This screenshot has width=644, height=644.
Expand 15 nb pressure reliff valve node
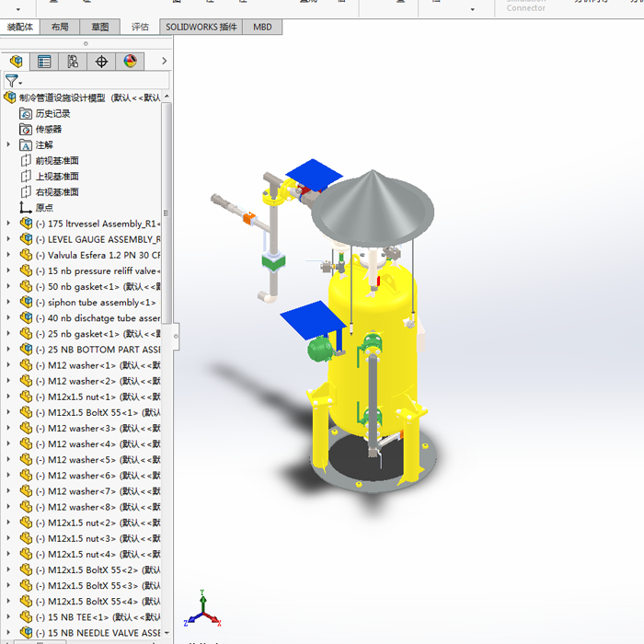pos(8,270)
